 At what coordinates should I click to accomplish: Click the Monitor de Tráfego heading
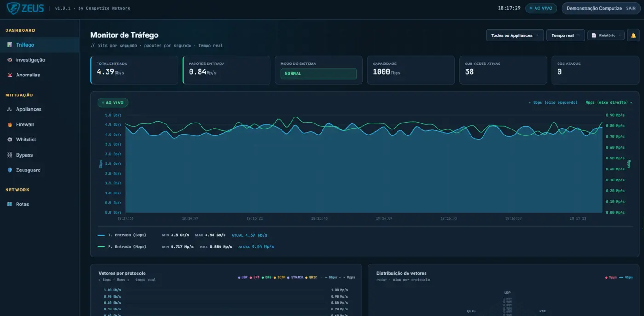124,35
